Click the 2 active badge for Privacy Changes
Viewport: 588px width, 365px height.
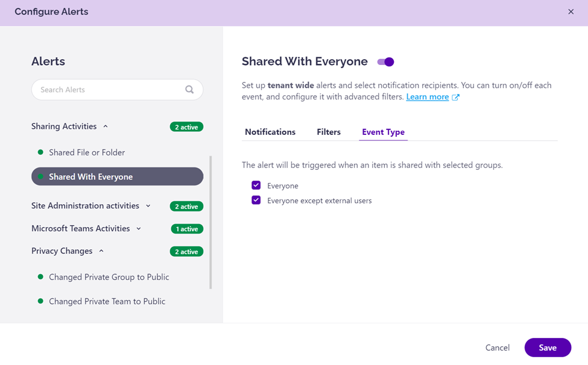coord(186,252)
